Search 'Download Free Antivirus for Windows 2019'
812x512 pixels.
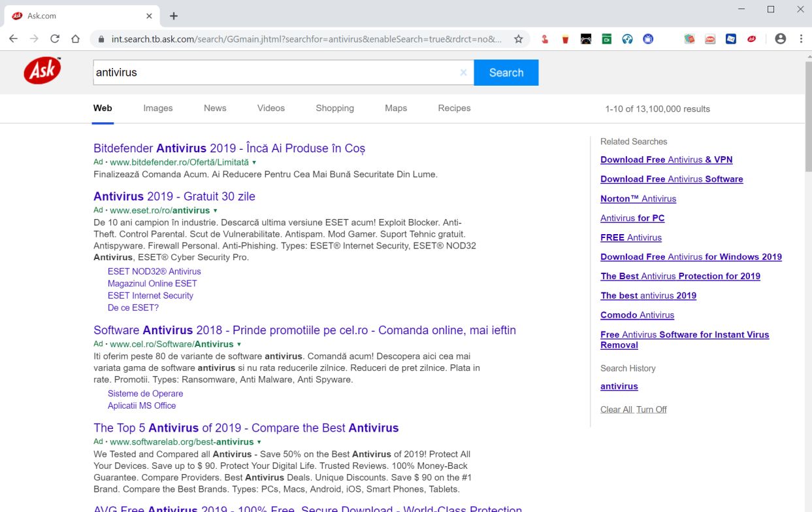pyautogui.click(x=691, y=257)
